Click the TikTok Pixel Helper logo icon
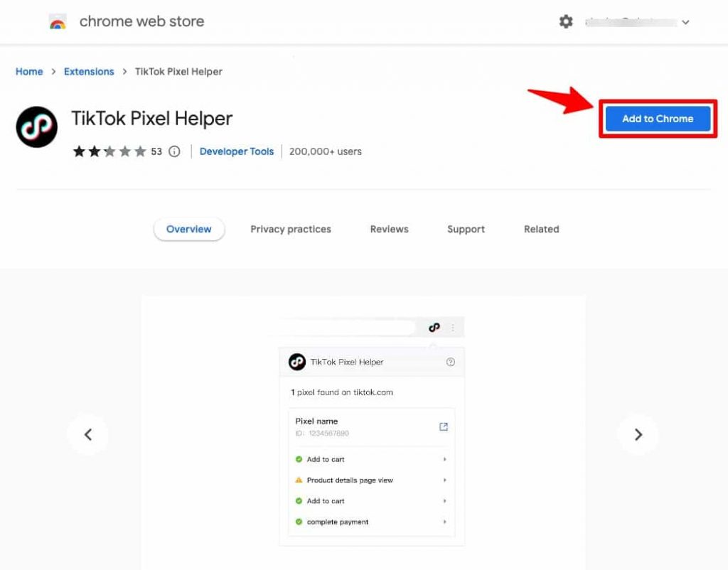The width and height of the screenshot is (728, 570). pos(37,127)
